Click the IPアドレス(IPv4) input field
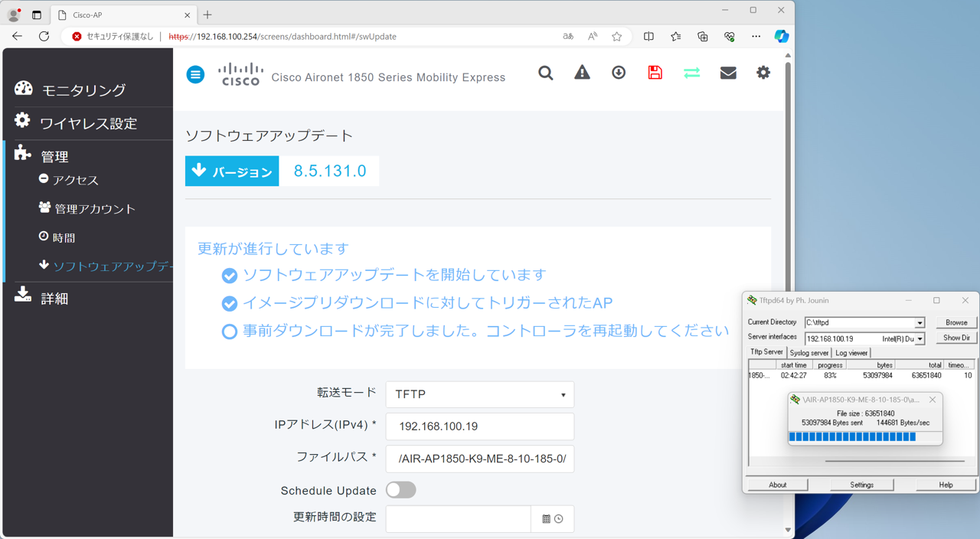The width and height of the screenshot is (980, 539). point(480,426)
